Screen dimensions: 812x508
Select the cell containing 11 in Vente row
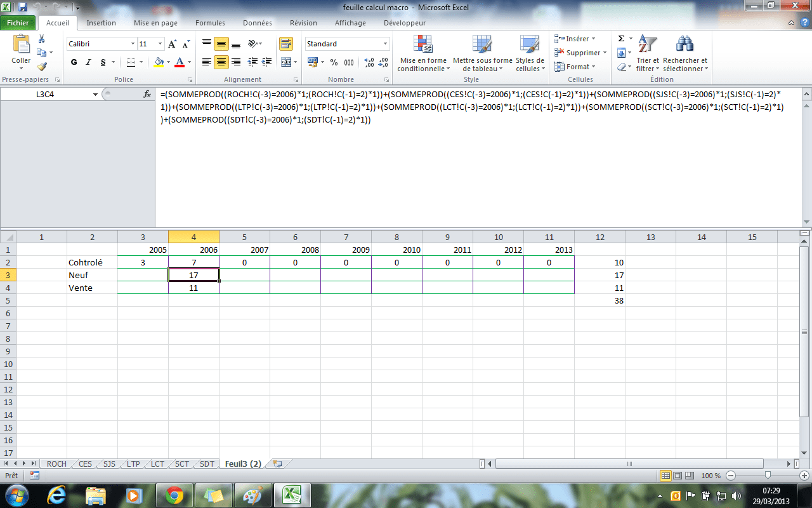point(193,288)
